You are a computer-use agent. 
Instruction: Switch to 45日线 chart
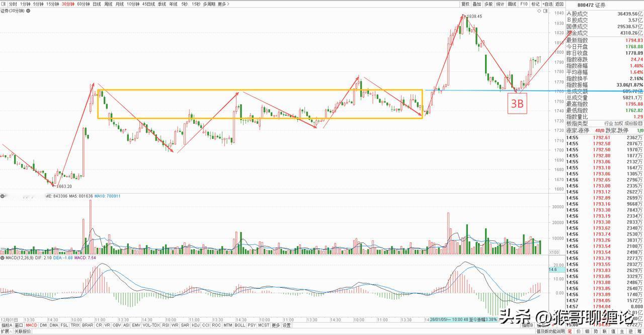click(148, 4)
